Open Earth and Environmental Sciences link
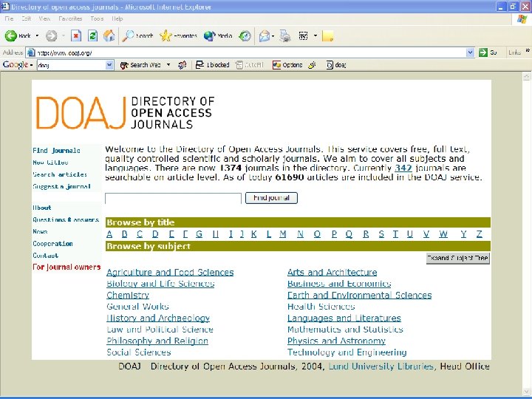This screenshot has width=532, height=399. click(359, 295)
